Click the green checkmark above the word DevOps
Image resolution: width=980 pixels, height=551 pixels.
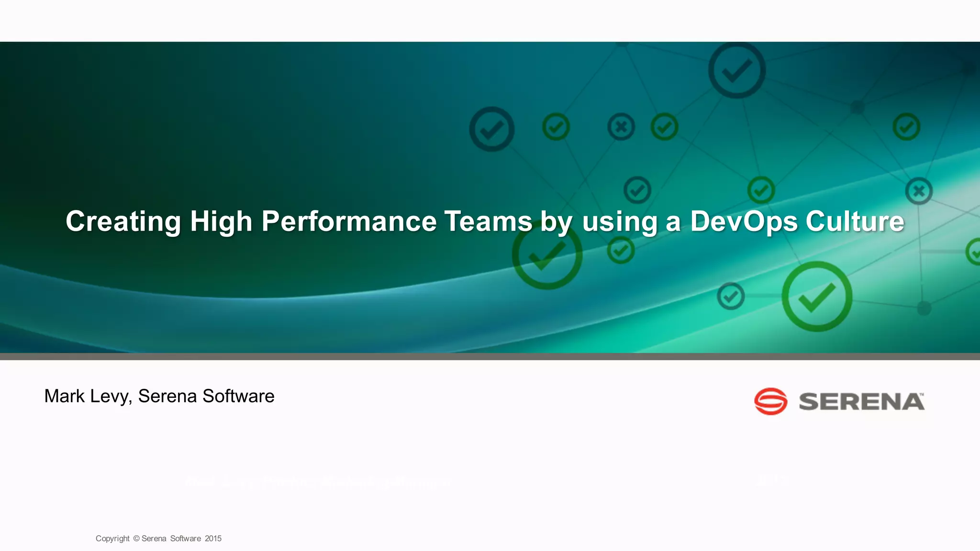pyautogui.click(x=761, y=190)
